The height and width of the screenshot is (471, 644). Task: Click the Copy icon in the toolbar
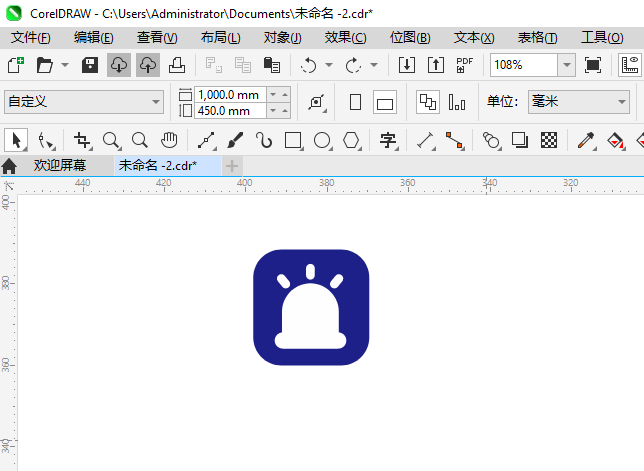click(243, 65)
